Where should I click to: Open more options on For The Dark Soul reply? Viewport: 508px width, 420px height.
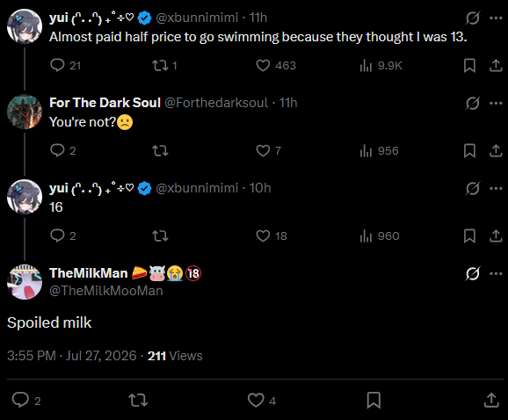click(496, 104)
